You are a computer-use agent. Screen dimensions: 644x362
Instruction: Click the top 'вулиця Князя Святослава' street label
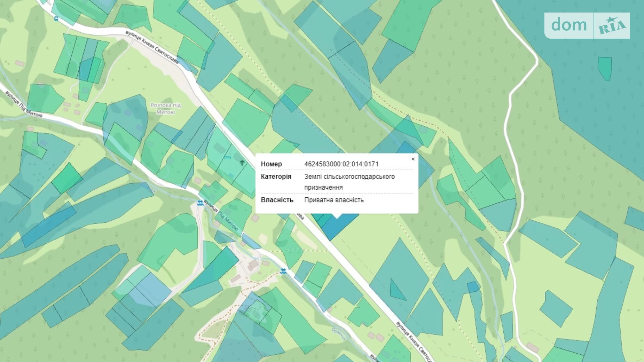152,47
